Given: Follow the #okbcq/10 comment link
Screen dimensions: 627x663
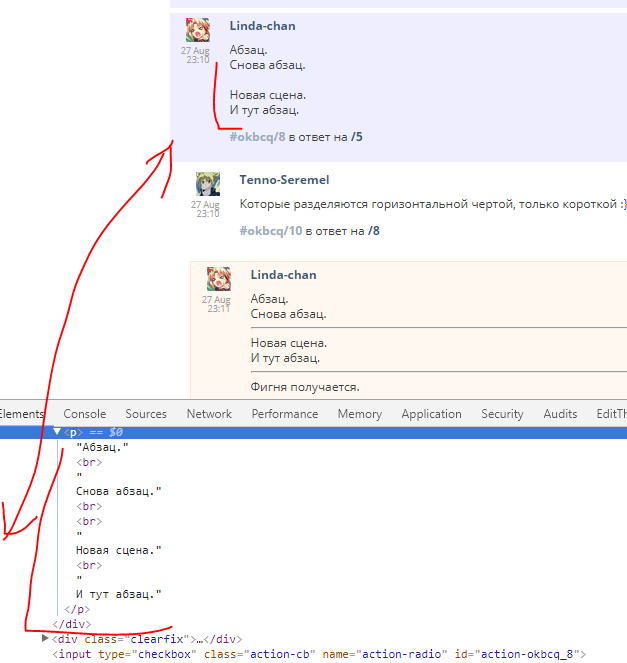Looking at the screenshot, I should coord(270,231).
